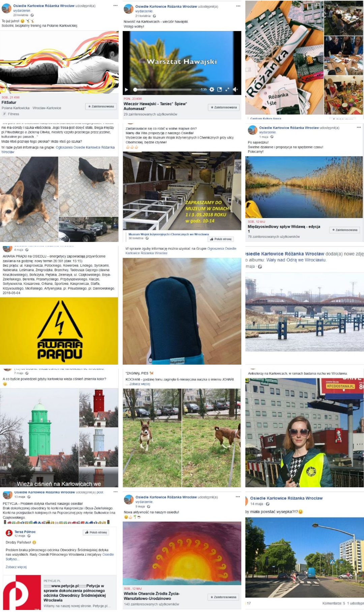Open Ogłoszenia Osiedle Karłowice group link under lost item
The width and height of the screenshot is (364, 612).
click(x=181, y=251)
